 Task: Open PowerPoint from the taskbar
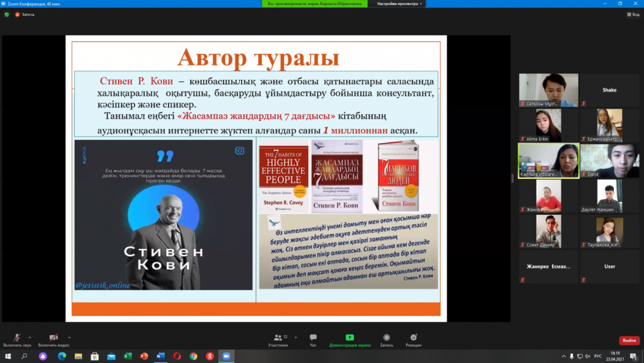point(144,357)
